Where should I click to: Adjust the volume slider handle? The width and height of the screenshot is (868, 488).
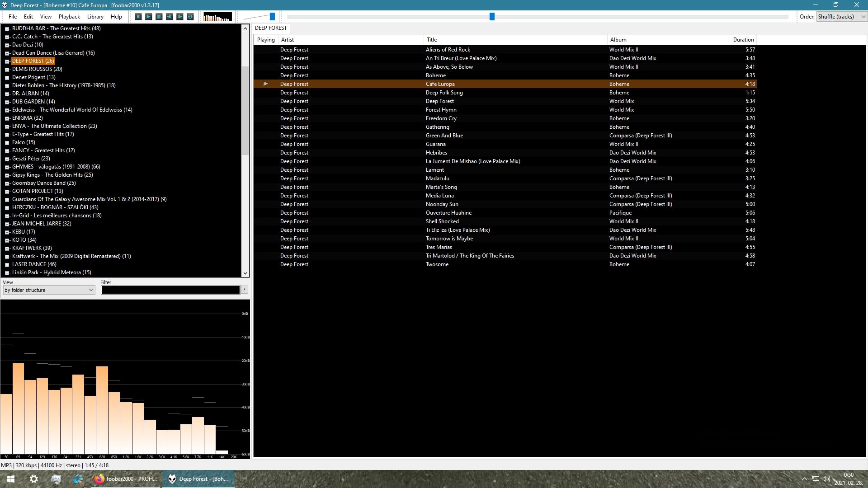(x=272, y=17)
